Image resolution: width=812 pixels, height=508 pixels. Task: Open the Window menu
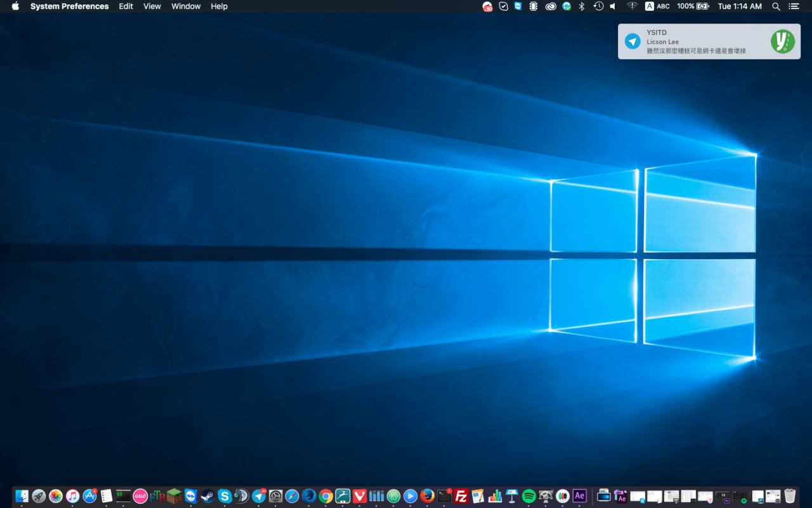point(186,6)
